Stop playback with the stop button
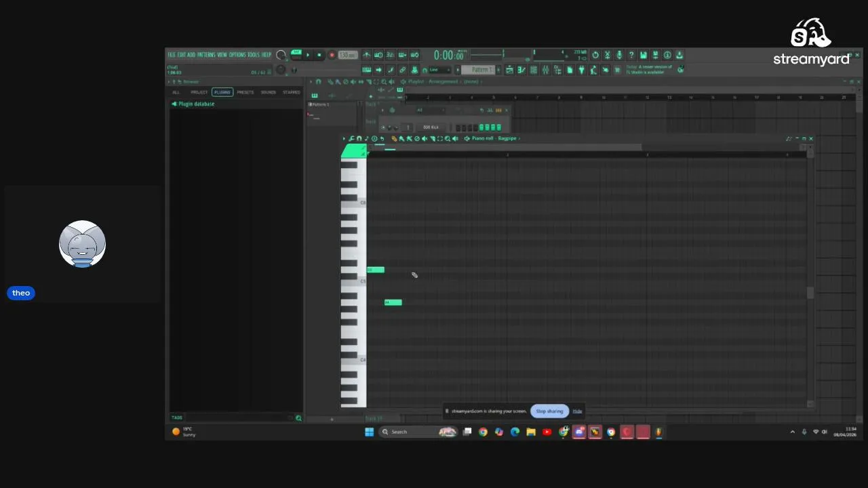The width and height of the screenshot is (868, 488). pyautogui.click(x=319, y=55)
